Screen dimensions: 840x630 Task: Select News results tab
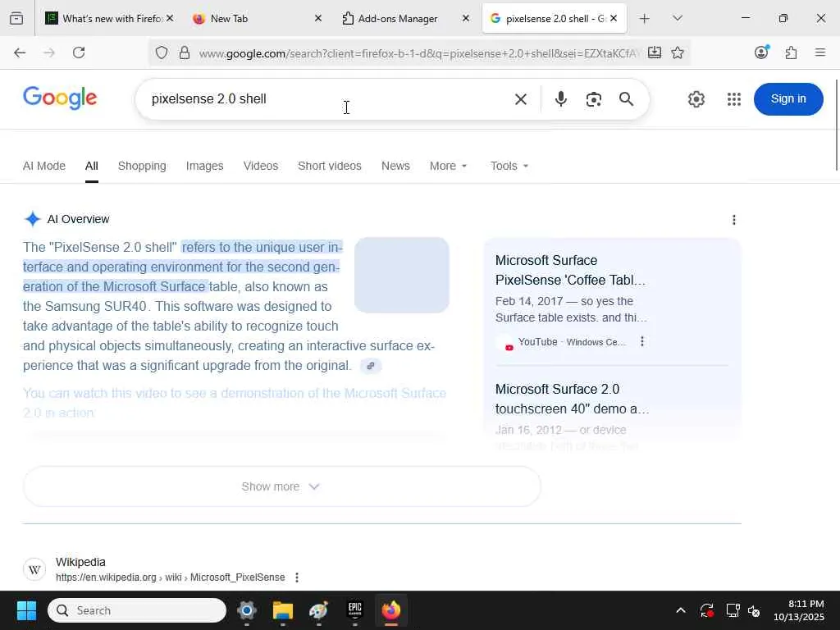(395, 166)
